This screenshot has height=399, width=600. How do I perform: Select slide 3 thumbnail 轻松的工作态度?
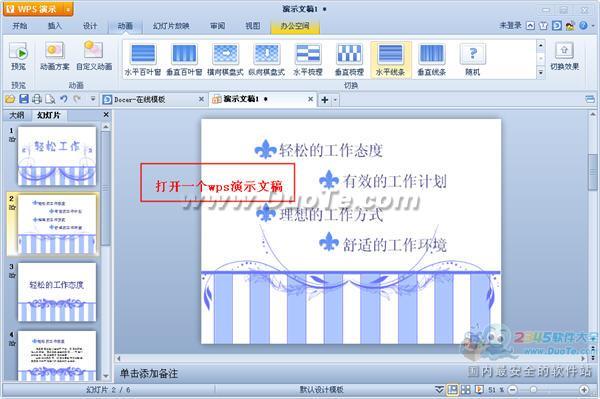pos(57,292)
